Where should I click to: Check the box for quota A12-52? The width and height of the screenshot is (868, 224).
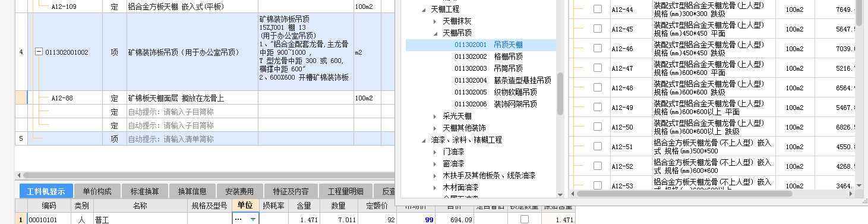(598, 166)
